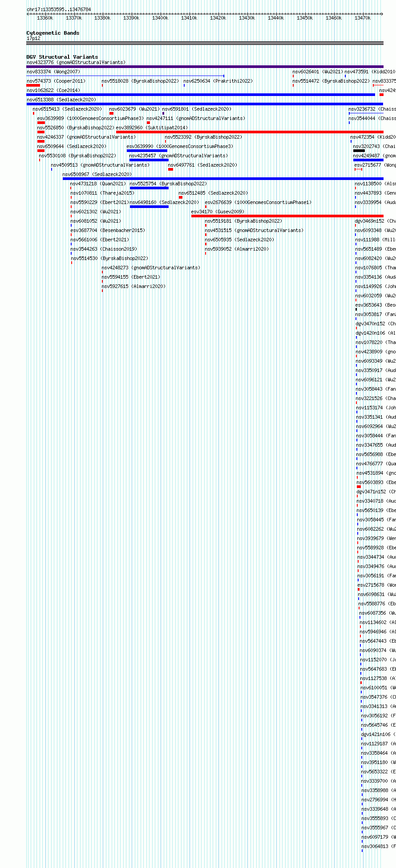The image size is (396, 868).
Task: Click variant nsv5927615 (Almarri2020)
Action: tap(134, 286)
